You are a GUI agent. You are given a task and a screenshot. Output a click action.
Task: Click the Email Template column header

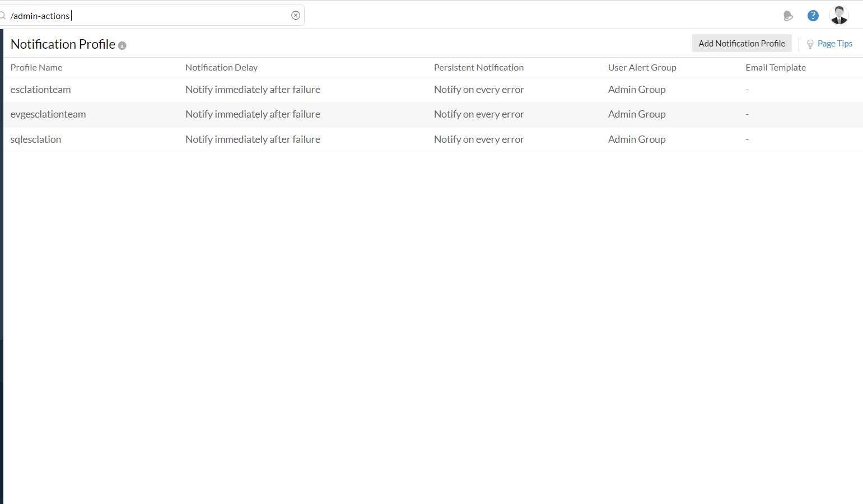pyautogui.click(x=776, y=68)
